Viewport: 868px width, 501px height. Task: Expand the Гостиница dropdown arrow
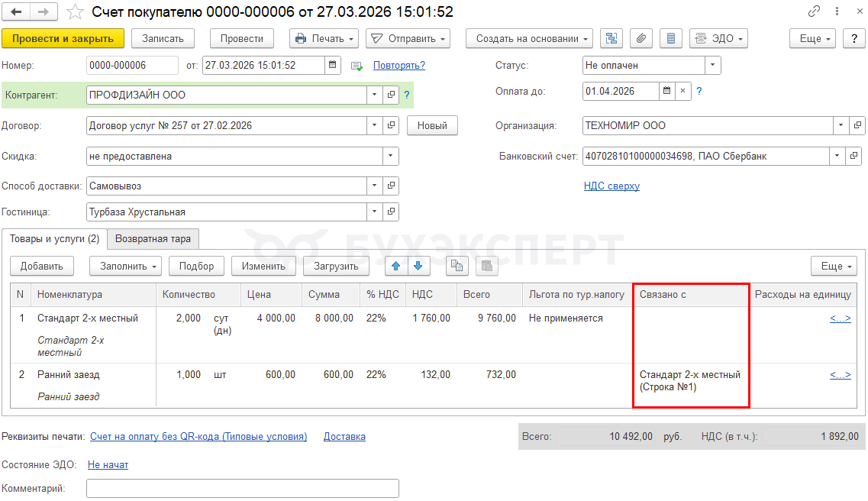(x=375, y=212)
